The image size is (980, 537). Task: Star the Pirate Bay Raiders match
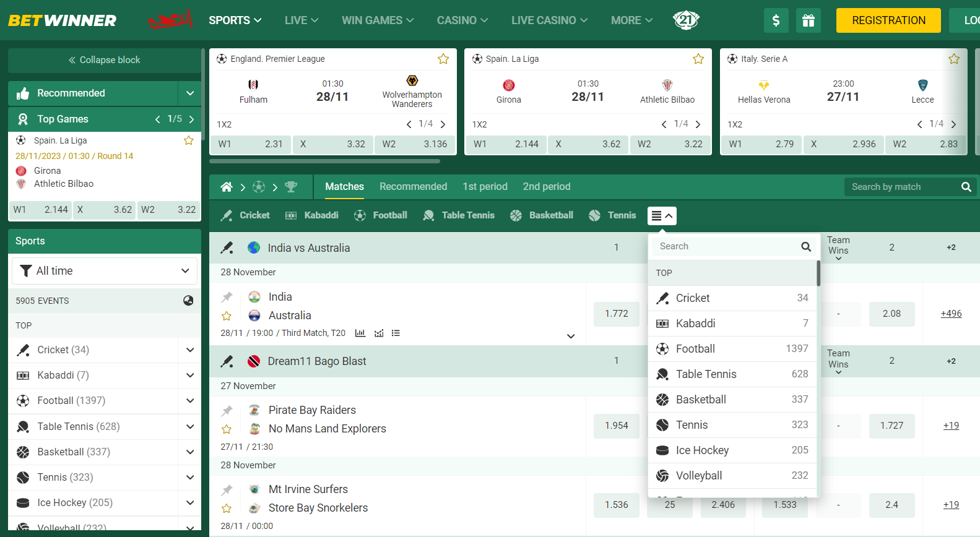227,429
